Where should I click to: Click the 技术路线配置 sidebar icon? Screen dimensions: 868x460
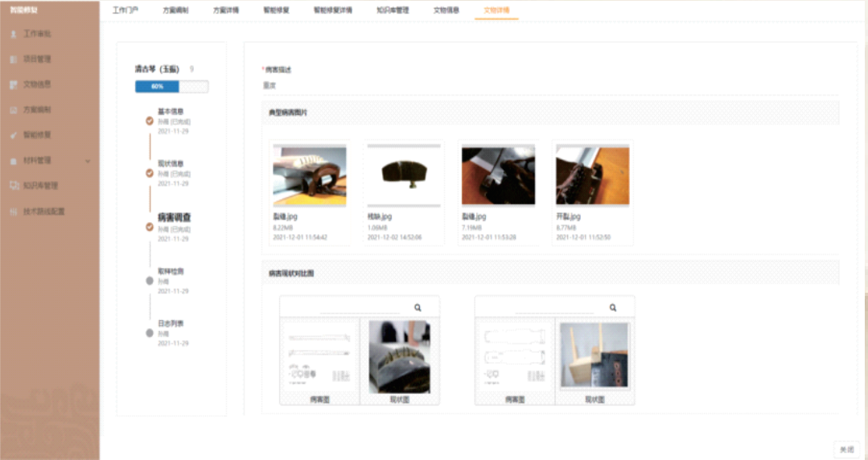14,212
